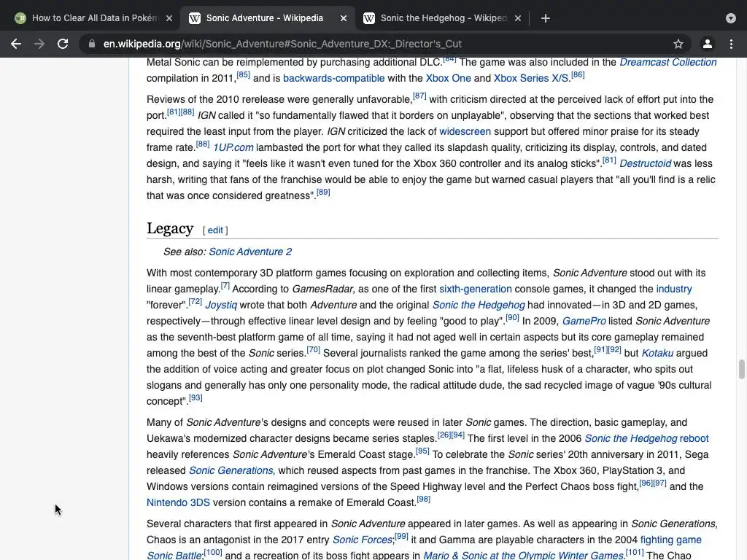Image resolution: width=747 pixels, height=560 pixels.
Task: Jump to citation [100]
Action: coord(213,553)
